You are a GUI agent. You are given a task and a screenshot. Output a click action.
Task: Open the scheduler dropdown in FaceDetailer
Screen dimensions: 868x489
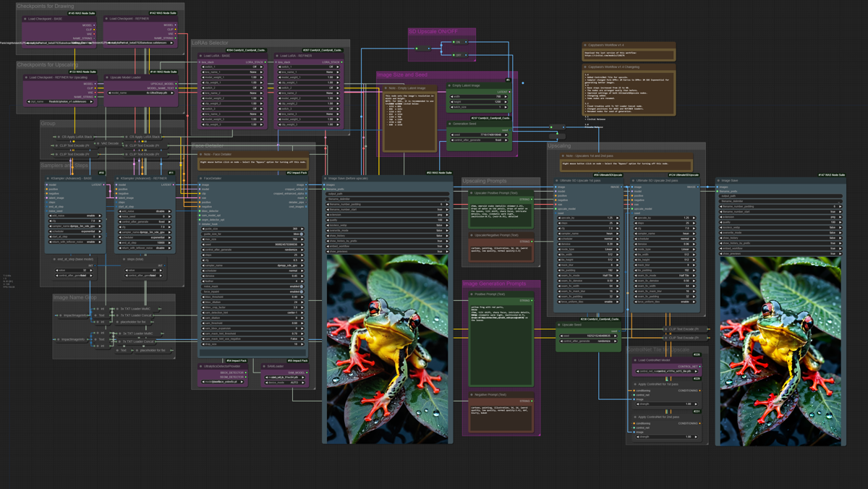(x=252, y=271)
